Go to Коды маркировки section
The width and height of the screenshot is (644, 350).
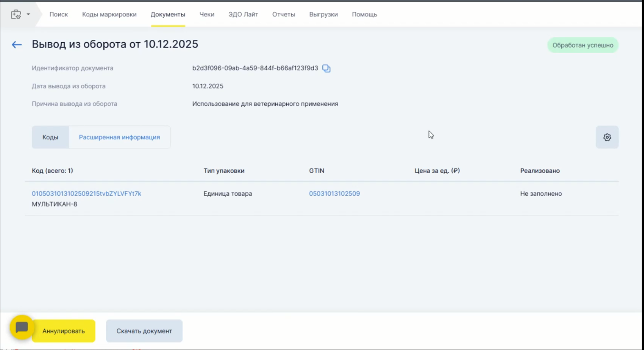109,15
